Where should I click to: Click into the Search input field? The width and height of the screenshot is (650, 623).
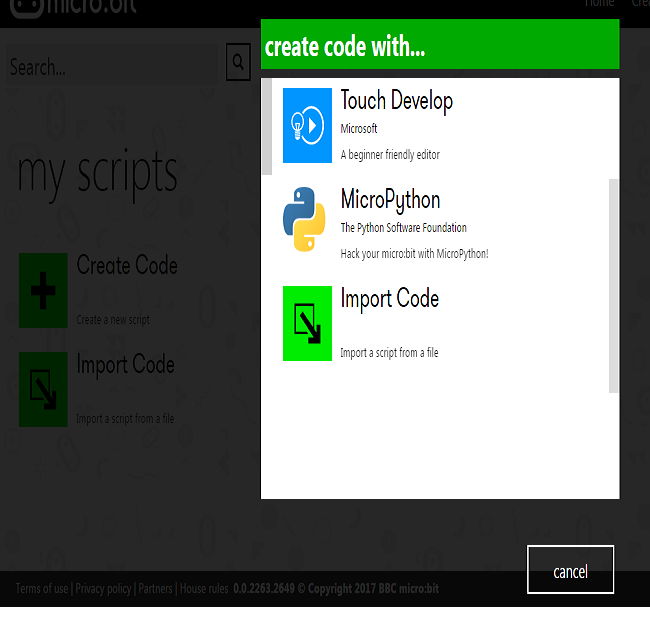pos(112,66)
